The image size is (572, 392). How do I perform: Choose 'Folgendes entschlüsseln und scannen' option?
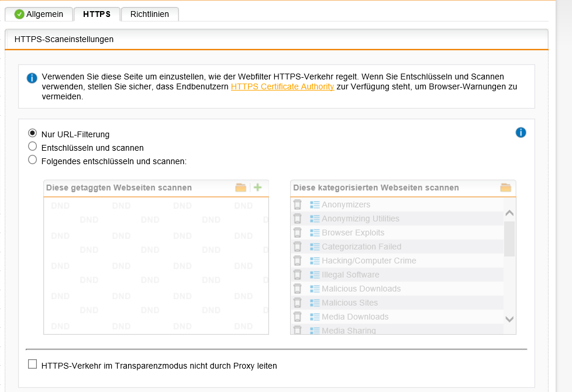coord(33,161)
